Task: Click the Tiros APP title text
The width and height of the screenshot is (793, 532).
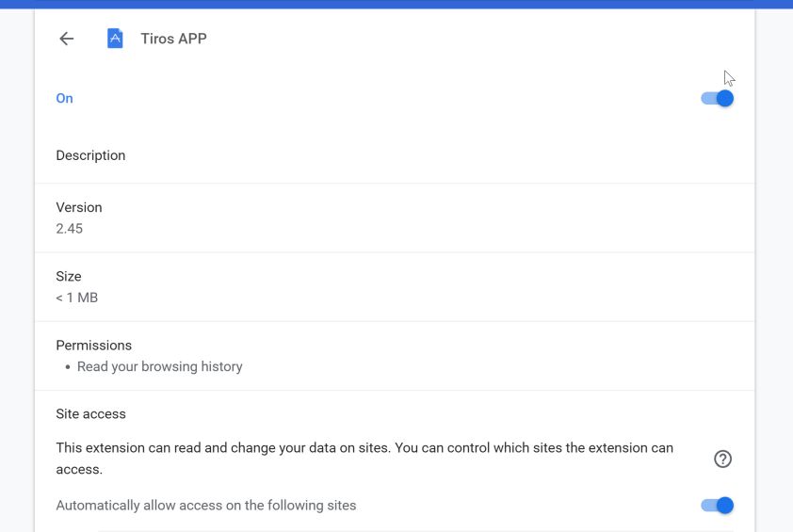Action: tap(173, 39)
